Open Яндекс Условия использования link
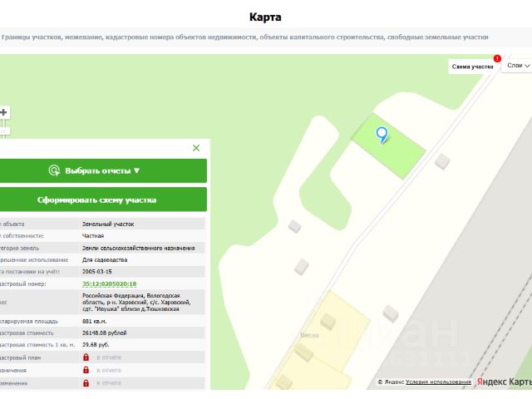Viewport: 532px width, 399px height. coord(438,382)
